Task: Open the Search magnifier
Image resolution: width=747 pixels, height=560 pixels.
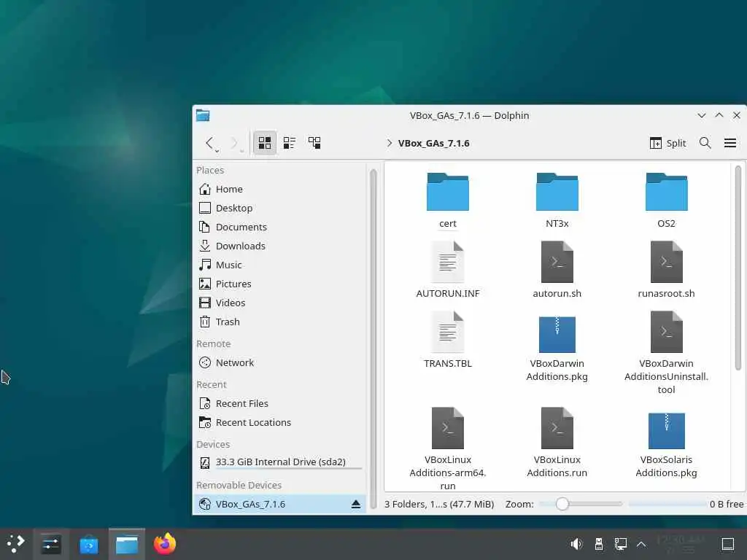Action: coord(705,143)
